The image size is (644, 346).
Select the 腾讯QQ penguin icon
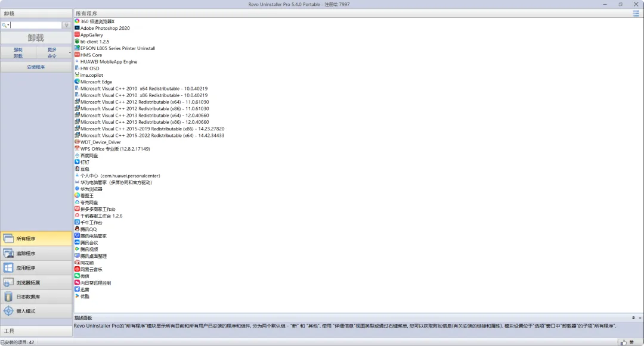click(x=77, y=229)
